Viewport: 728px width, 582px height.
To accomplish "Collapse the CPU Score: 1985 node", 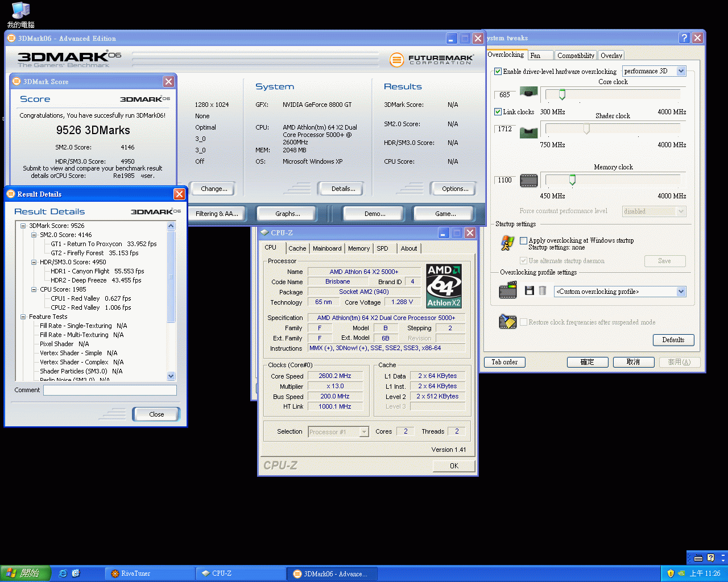I will click(x=34, y=289).
